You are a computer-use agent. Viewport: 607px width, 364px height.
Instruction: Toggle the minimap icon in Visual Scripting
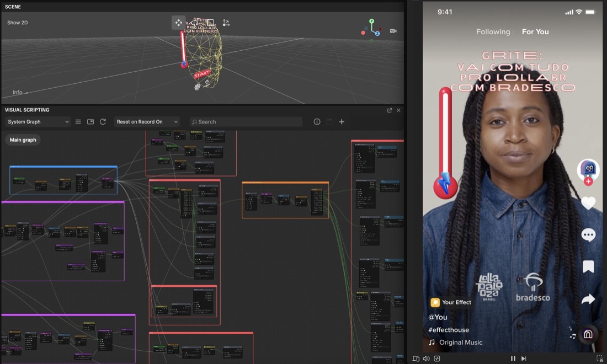coord(90,122)
